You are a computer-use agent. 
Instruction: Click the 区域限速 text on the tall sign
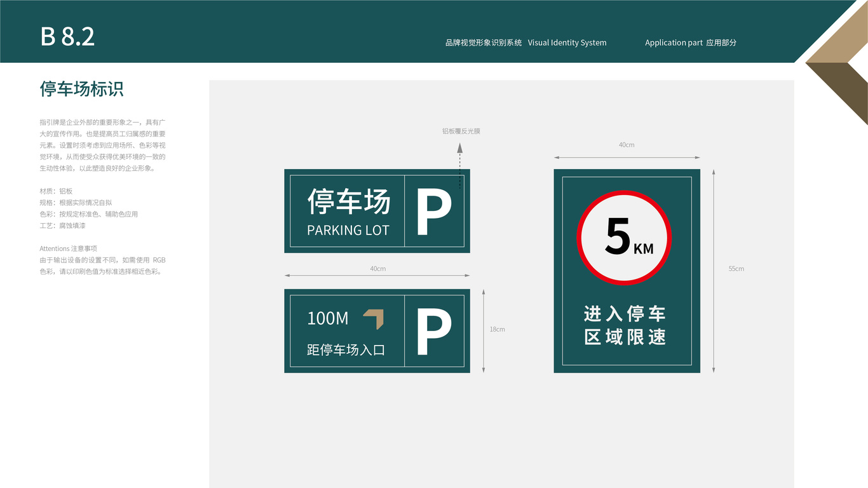(x=625, y=337)
